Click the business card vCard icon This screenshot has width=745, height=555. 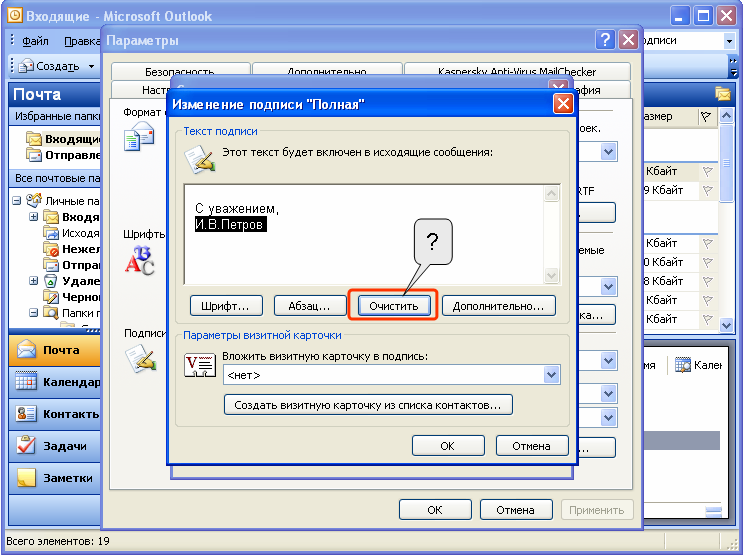tap(200, 366)
